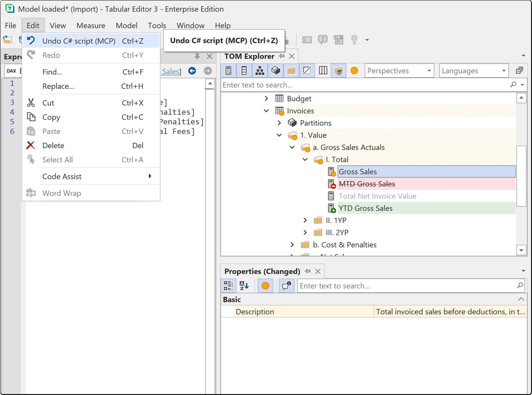Choose Copy in the Edit menu
532x395 pixels.
91,117
